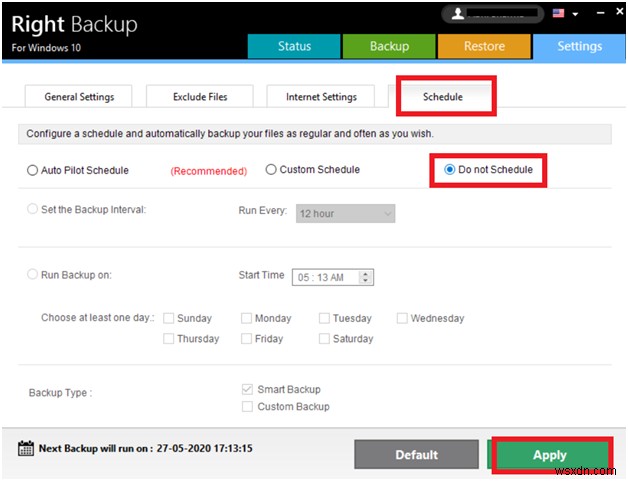The image size is (628, 481).
Task: Choose Auto Pilot Schedule option
Action: pyautogui.click(x=32, y=170)
